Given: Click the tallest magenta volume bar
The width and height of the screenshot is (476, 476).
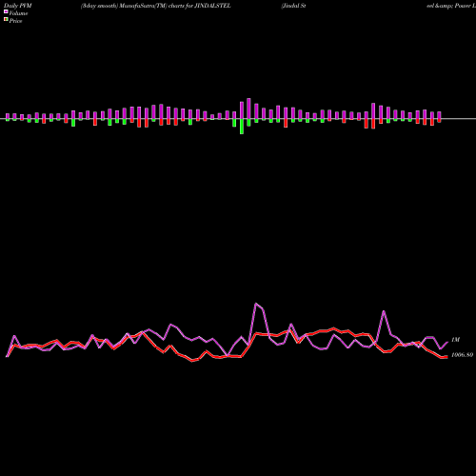Looking at the screenshot, I should tap(248, 109).
